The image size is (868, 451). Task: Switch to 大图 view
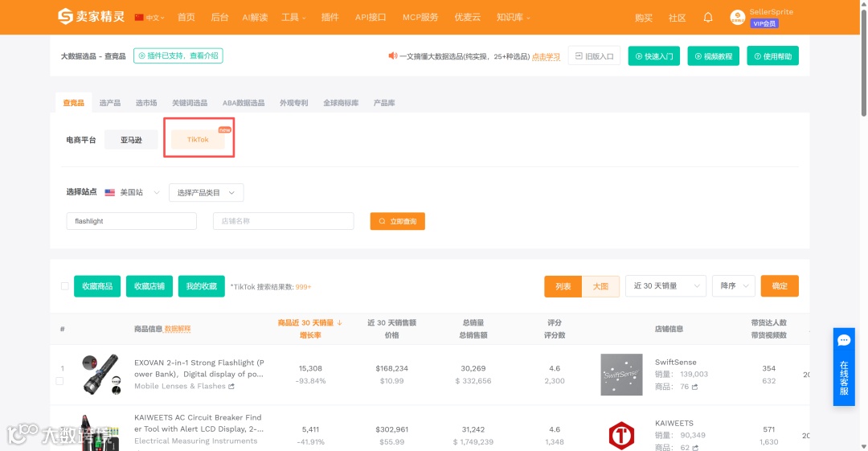point(600,286)
